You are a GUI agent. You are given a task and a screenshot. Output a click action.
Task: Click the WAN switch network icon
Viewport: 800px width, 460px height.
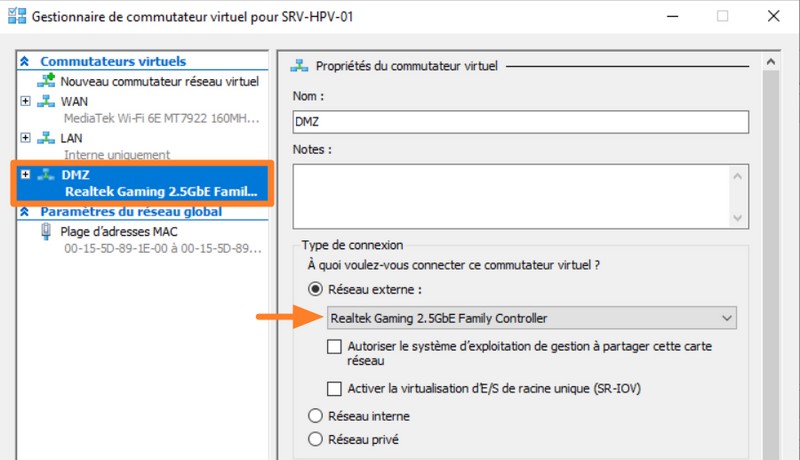pyautogui.click(x=46, y=101)
